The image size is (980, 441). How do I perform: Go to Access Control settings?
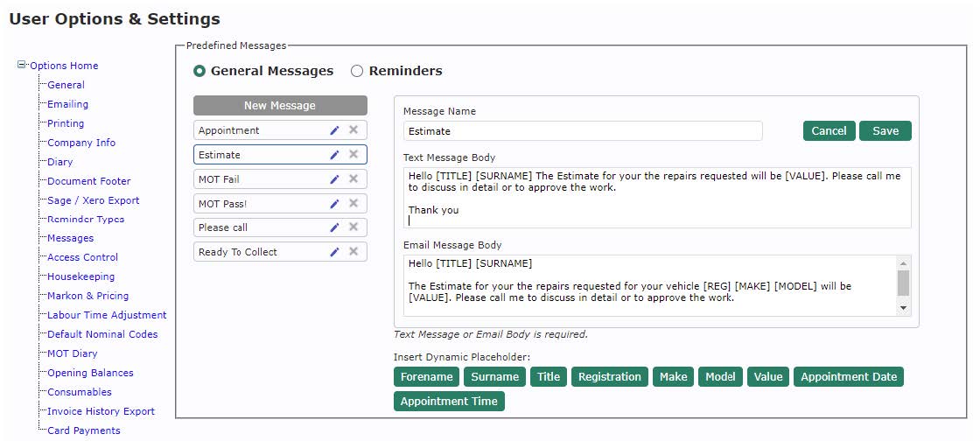coord(82,257)
